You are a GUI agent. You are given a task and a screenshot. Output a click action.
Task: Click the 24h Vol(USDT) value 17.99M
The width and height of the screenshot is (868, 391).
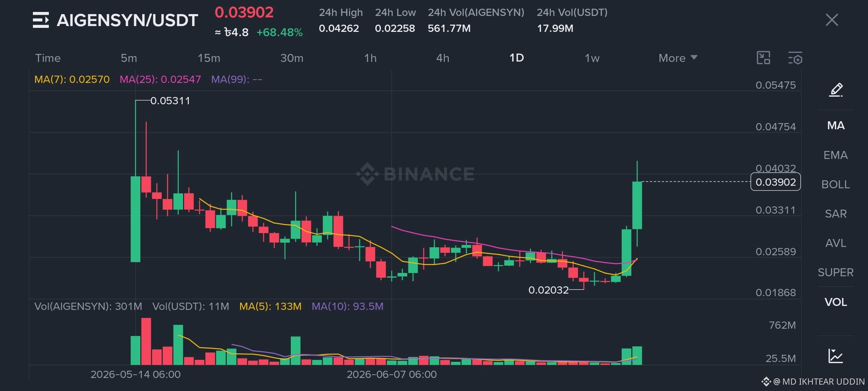pos(555,28)
